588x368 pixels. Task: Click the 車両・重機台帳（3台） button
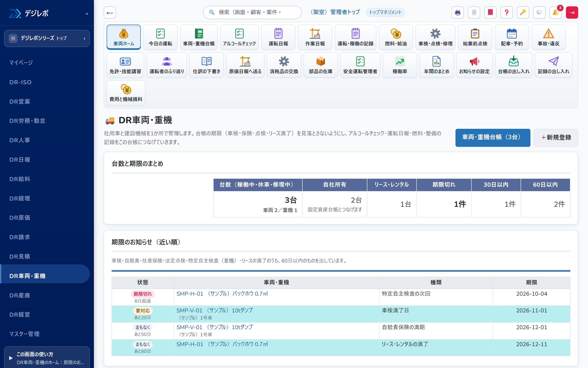[x=493, y=138]
